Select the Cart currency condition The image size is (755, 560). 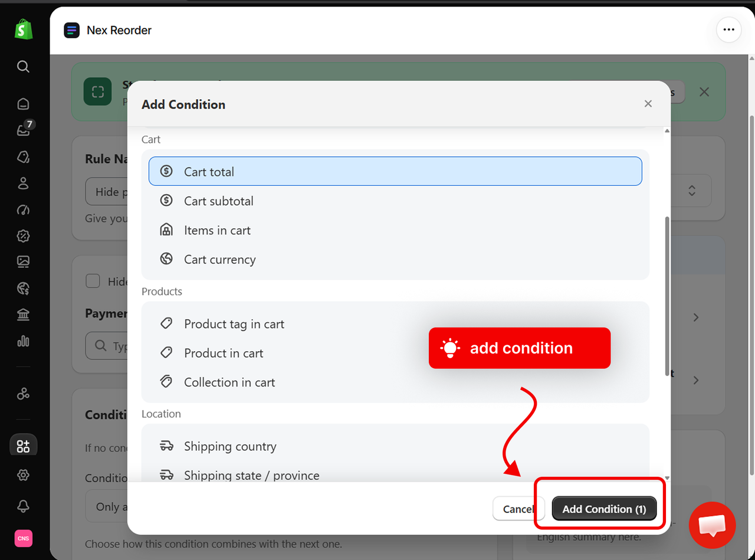tap(395, 259)
